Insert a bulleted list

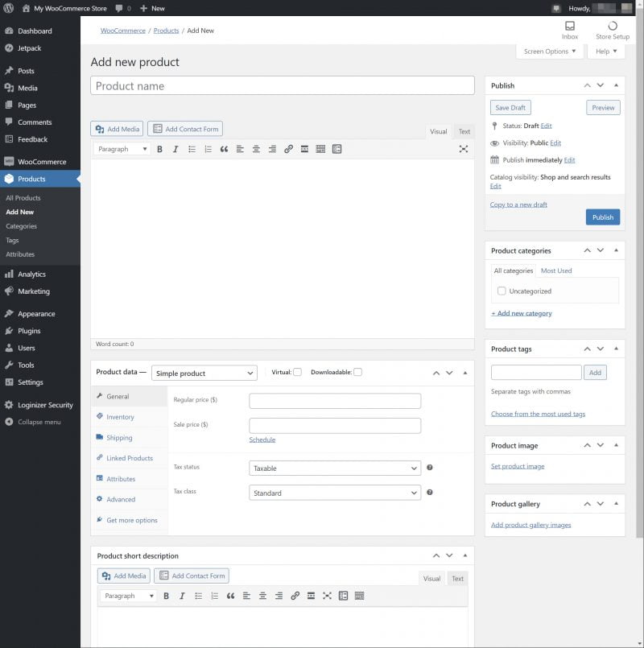[x=192, y=149]
